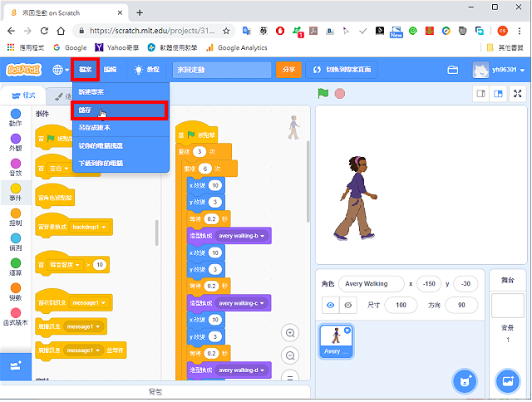Zoom in the code workspace
The width and height of the screenshot is (532, 402).
click(x=290, y=333)
